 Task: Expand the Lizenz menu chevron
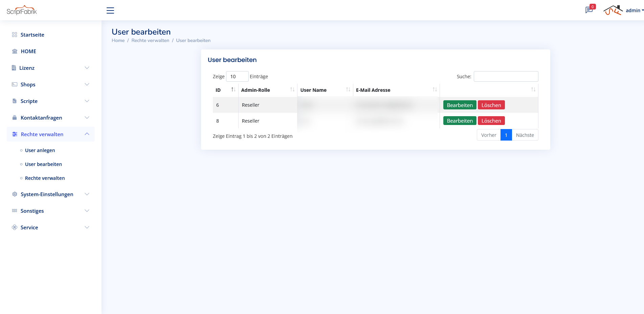pos(87,68)
